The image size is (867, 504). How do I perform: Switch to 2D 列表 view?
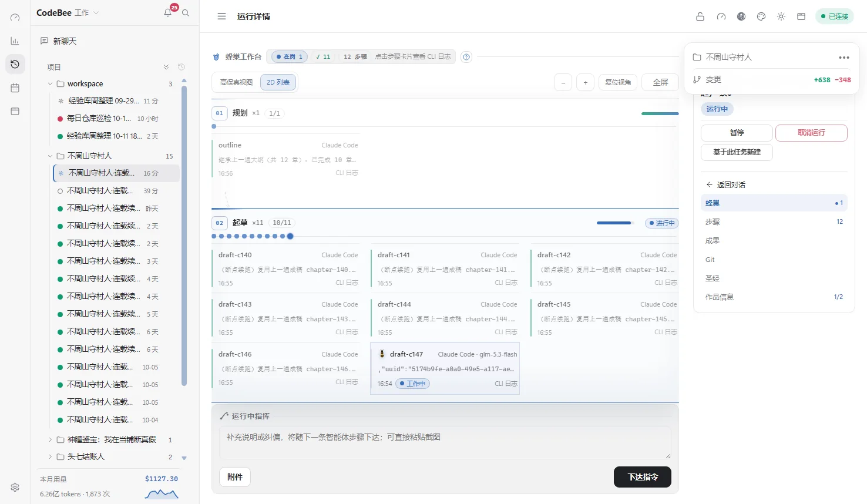tap(278, 82)
